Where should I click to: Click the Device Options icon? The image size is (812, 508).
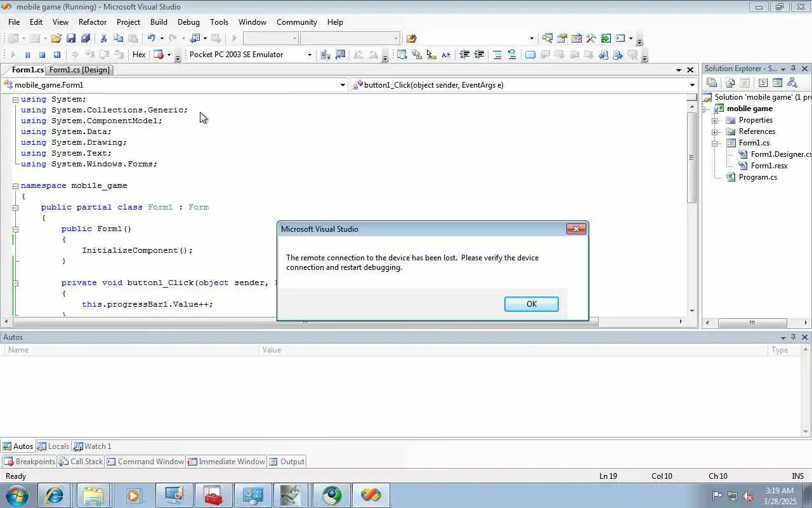[x=340, y=55]
